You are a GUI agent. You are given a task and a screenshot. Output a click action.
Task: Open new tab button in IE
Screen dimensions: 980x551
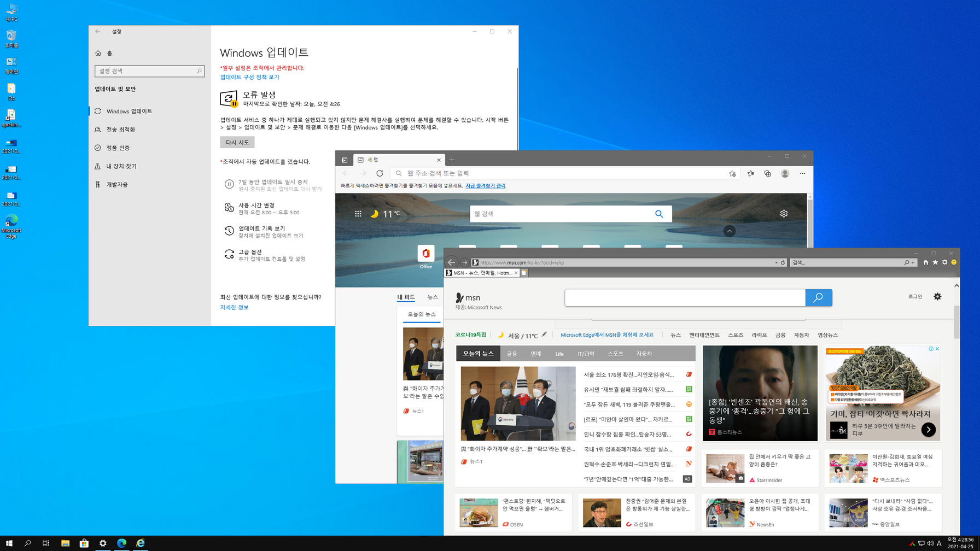tap(524, 273)
